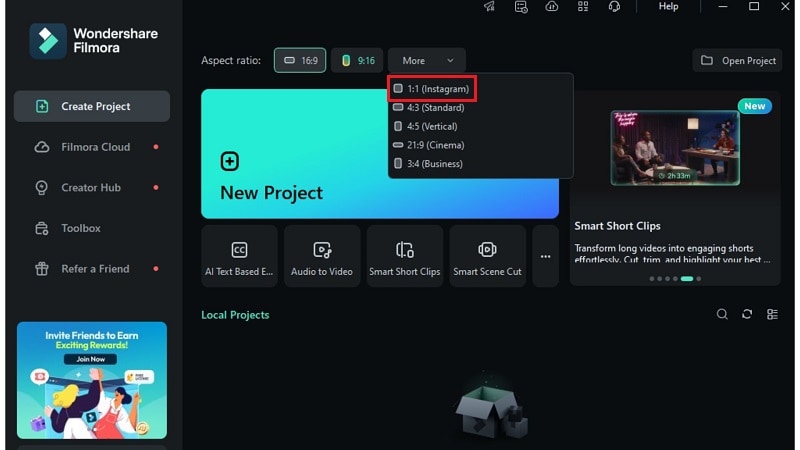Show more tools via ellipsis button
The height and width of the screenshot is (450, 800).
tap(545, 256)
